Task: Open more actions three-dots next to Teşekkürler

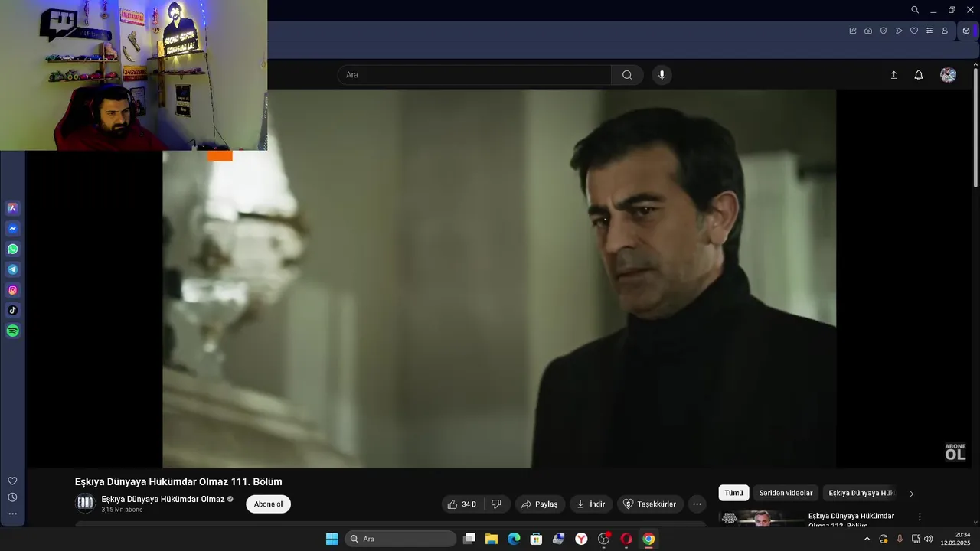Action: point(697,504)
